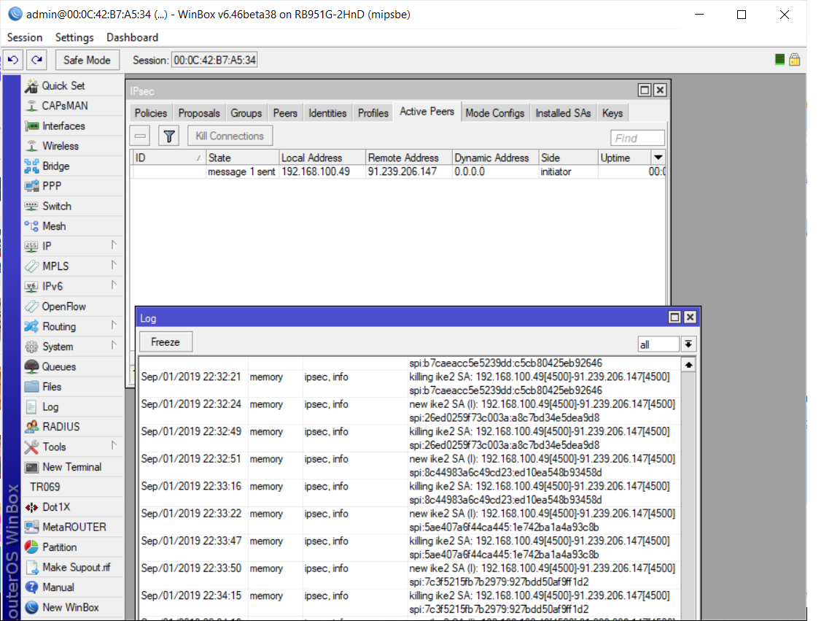Screen dimensions: 840x621
Task: Click the Kill Connections button
Action: click(230, 135)
